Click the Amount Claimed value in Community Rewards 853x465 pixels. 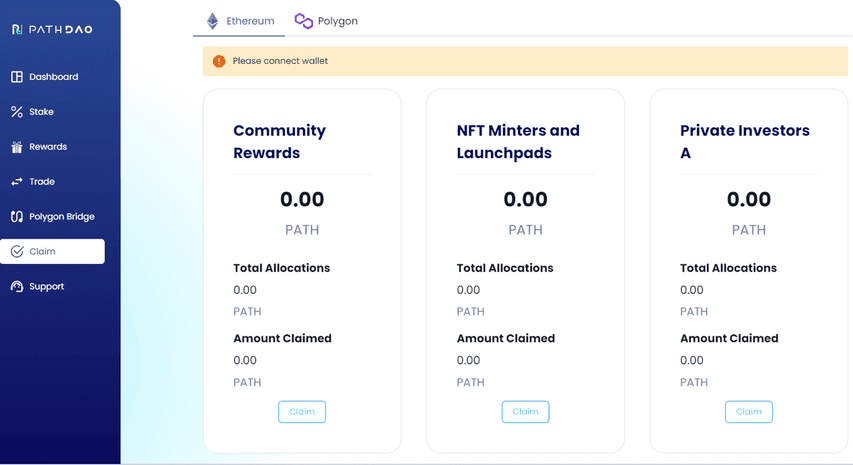click(245, 360)
